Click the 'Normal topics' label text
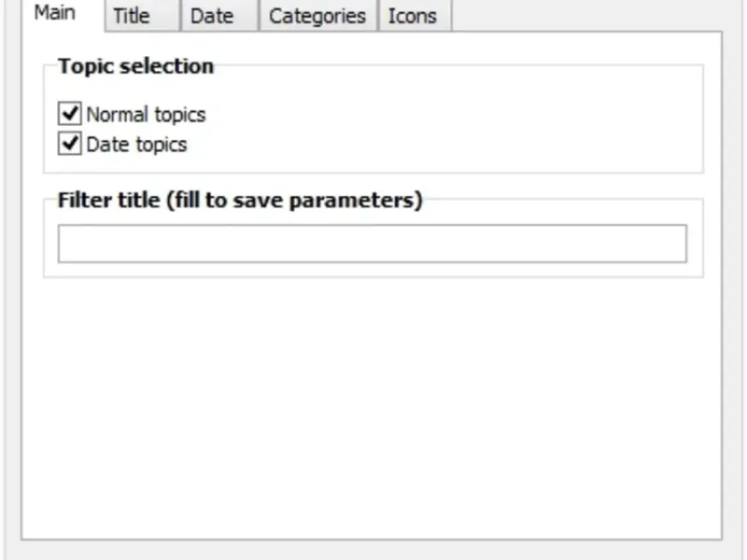 pos(146,115)
